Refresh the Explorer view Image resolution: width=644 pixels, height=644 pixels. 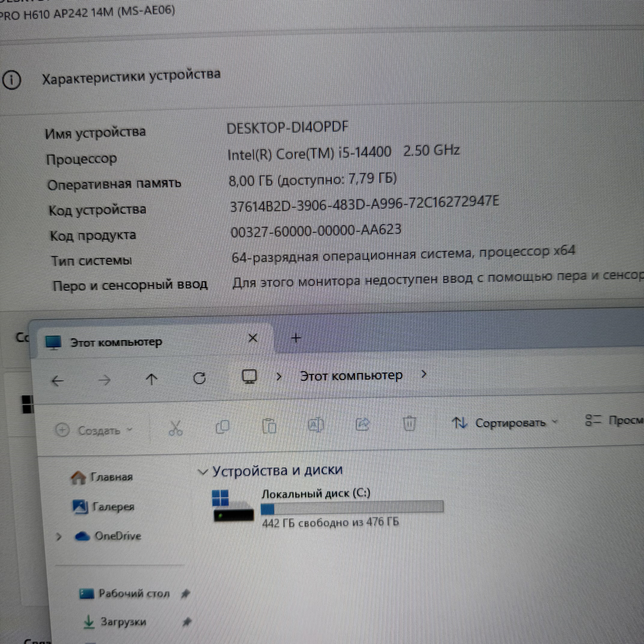[199, 378]
